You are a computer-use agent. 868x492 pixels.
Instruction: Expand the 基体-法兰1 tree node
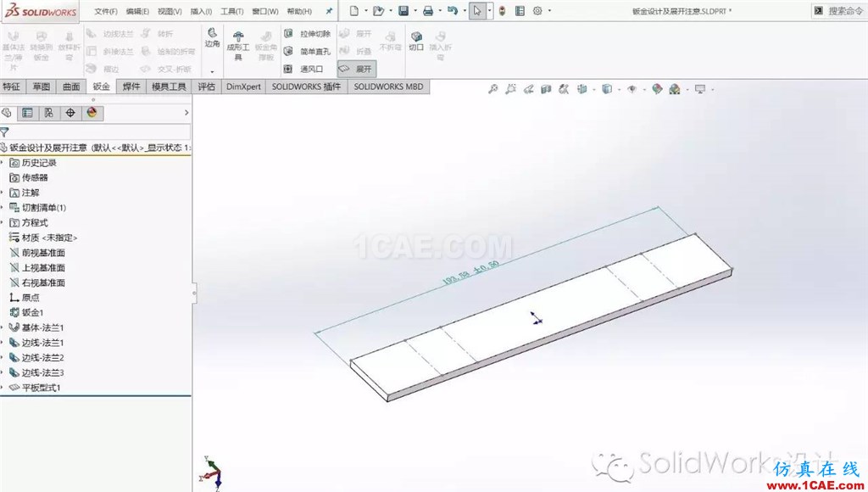[x=3, y=327]
